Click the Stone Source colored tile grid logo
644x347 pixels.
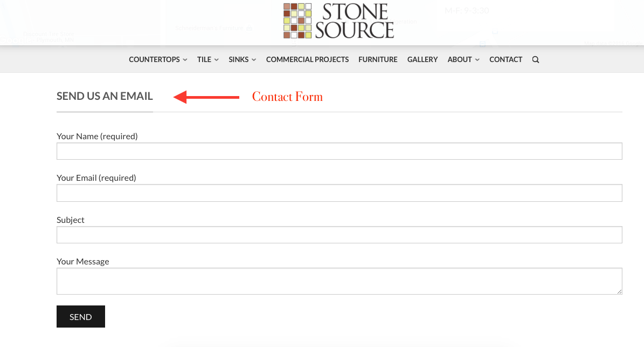(297, 21)
